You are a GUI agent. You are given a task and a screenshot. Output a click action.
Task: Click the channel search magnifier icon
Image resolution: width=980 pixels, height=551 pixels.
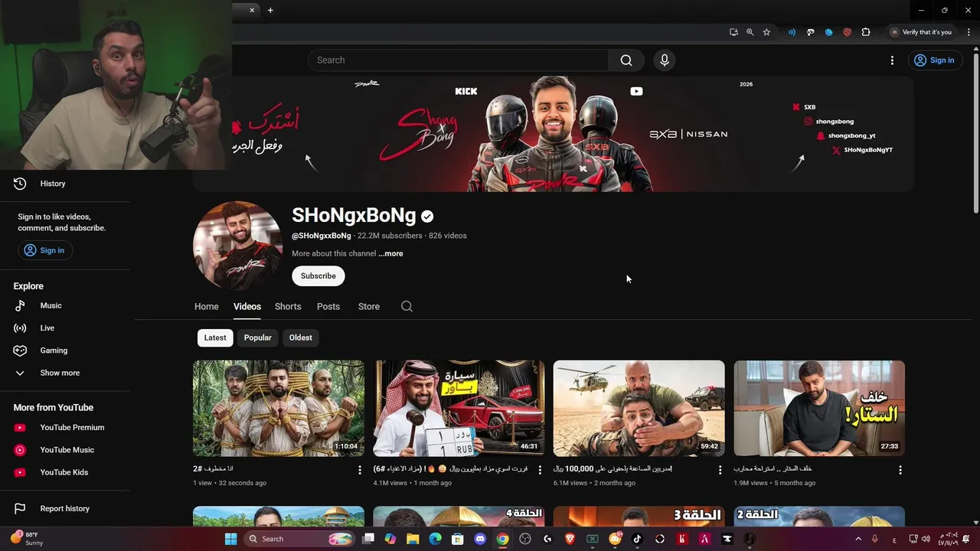tap(407, 306)
